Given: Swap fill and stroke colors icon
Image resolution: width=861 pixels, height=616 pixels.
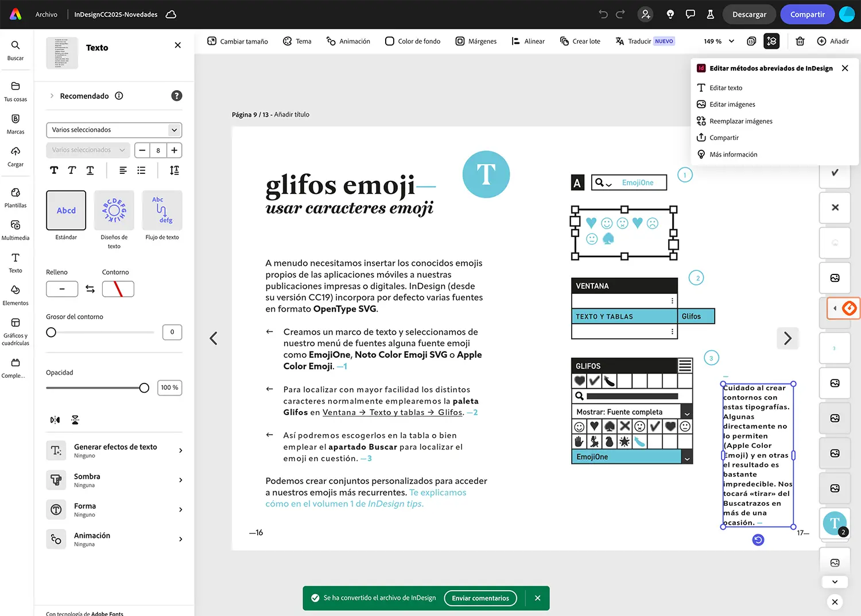Looking at the screenshot, I should [90, 289].
